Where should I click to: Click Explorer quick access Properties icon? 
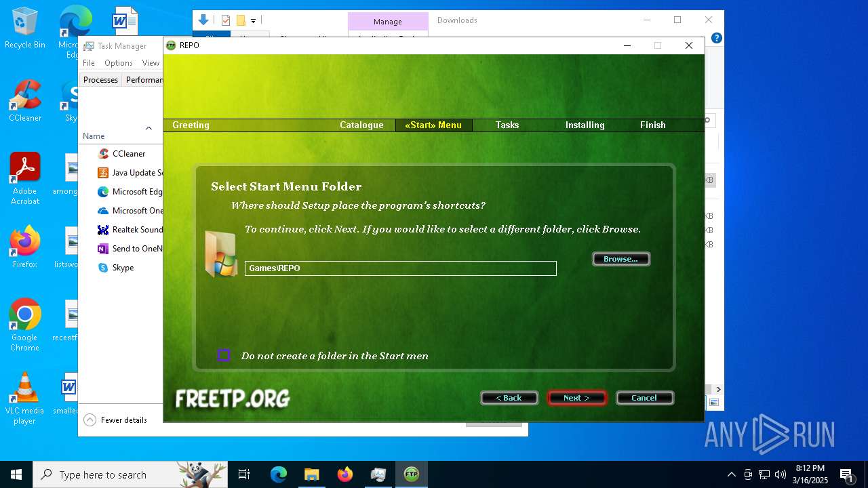click(x=226, y=20)
